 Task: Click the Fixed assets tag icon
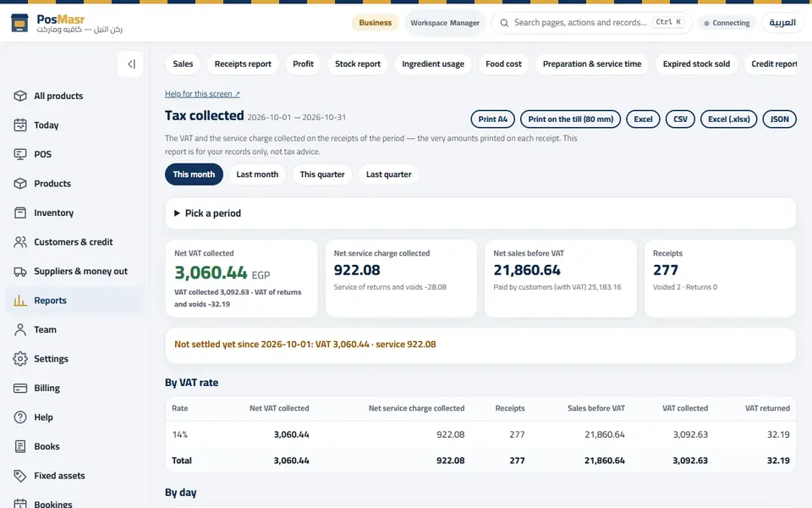[x=20, y=476]
